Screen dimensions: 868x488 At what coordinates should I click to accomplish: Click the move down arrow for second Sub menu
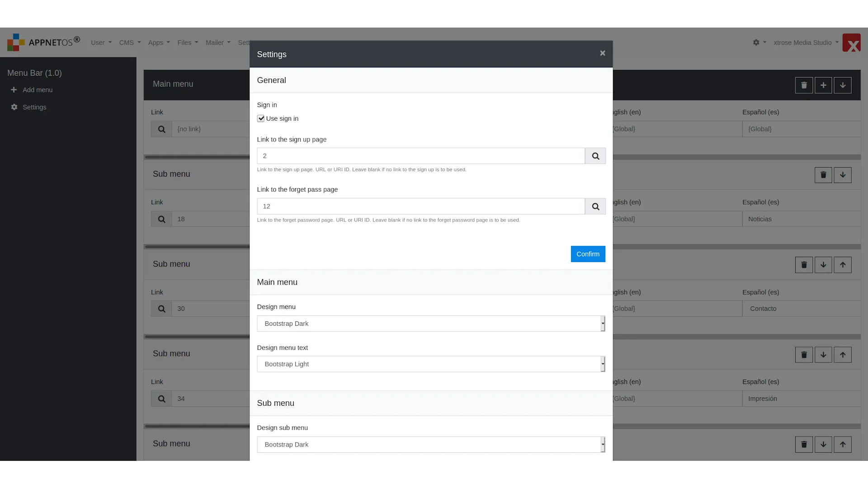[823, 264]
